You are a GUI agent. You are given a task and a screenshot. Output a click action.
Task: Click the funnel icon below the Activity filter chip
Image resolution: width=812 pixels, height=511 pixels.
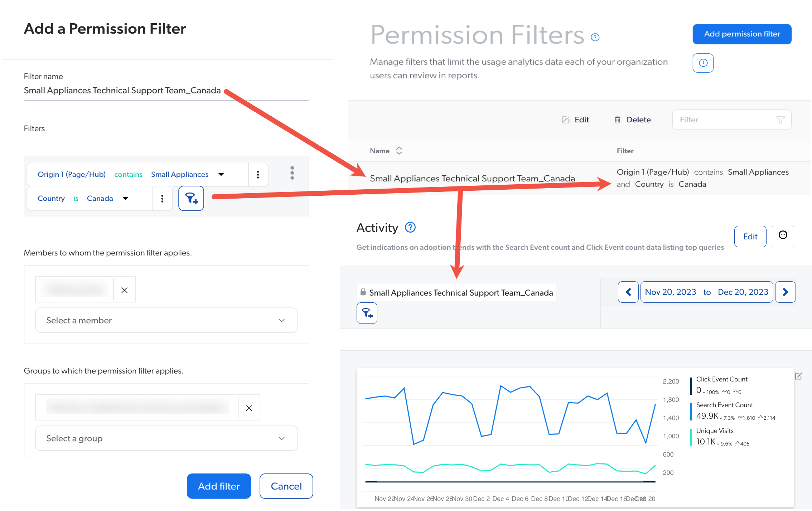pyautogui.click(x=367, y=313)
